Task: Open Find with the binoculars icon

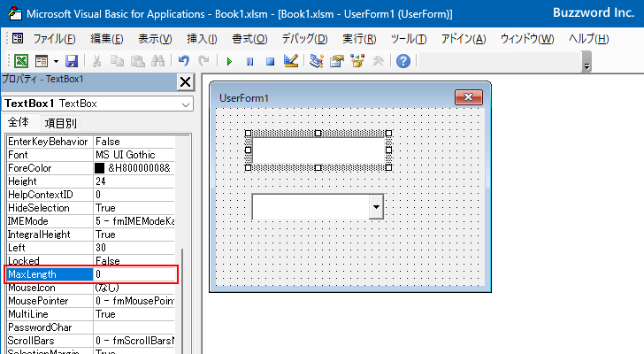Action: click(x=157, y=61)
